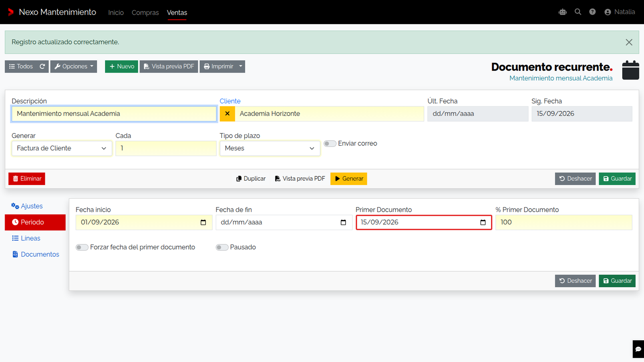Open the Natalia user account menu
Image resolution: width=644 pixels, height=362 pixels.
click(x=620, y=12)
